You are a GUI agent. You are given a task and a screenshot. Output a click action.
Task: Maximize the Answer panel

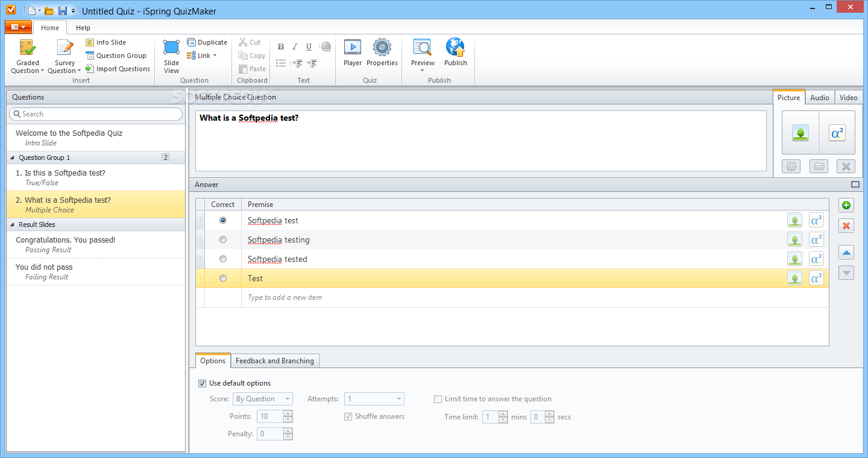tap(855, 185)
